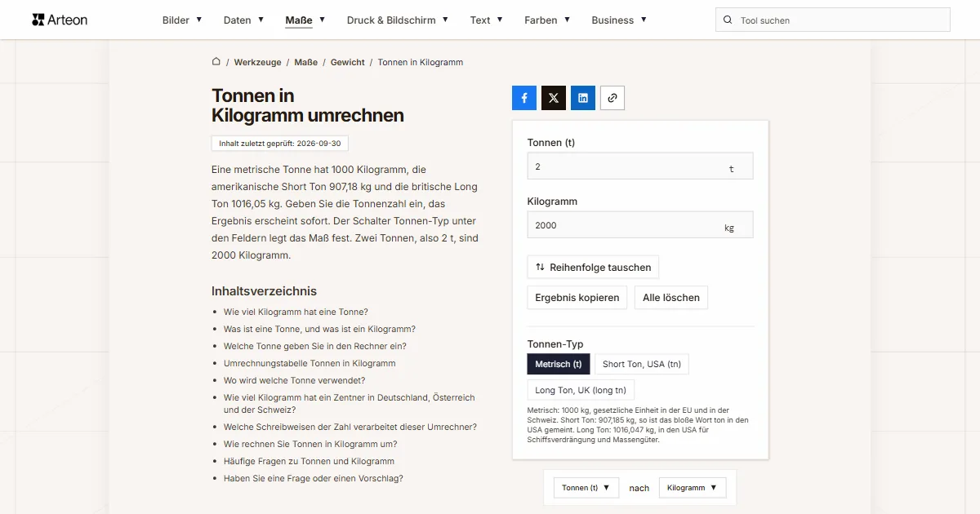Open the Maße menu
This screenshot has height=514, width=980.
pos(305,20)
